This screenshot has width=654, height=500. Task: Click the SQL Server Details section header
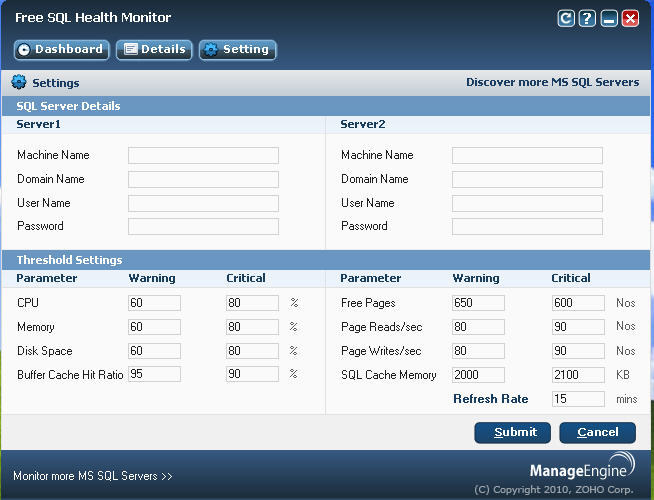tap(68, 106)
